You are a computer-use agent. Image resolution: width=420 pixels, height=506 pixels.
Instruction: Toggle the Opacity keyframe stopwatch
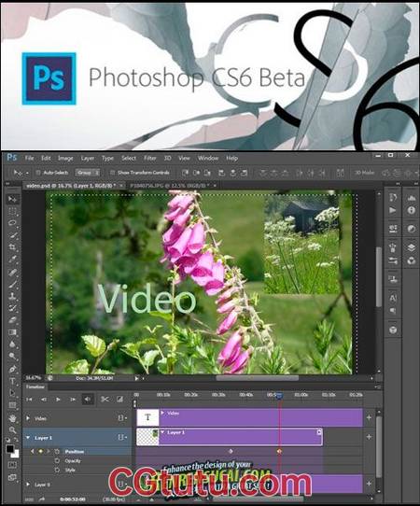pyautogui.click(x=57, y=460)
